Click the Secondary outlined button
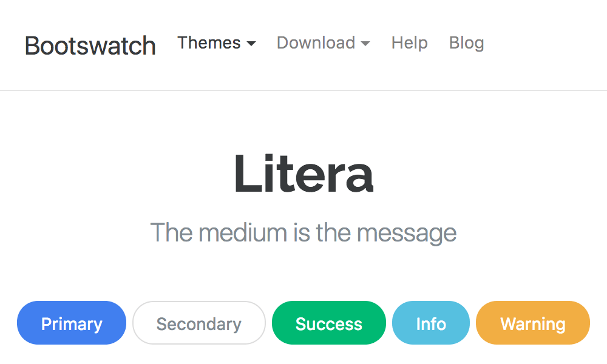This screenshot has width=607, height=364. 198,323
